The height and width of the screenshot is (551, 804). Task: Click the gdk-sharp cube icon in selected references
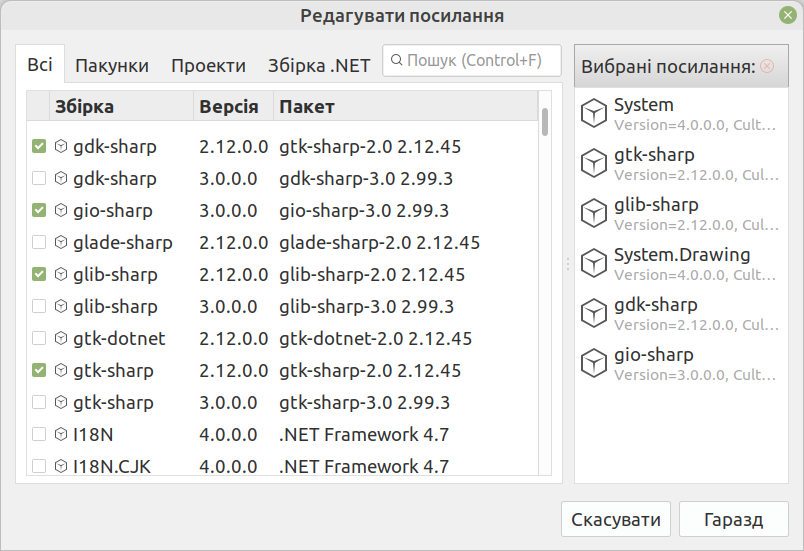point(594,313)
